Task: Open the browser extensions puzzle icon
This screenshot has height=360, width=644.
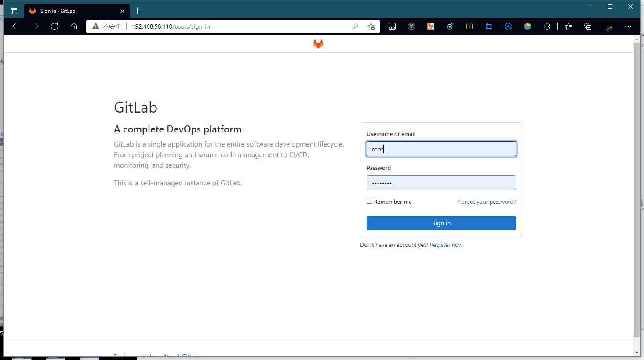Action: coord(547,26)
